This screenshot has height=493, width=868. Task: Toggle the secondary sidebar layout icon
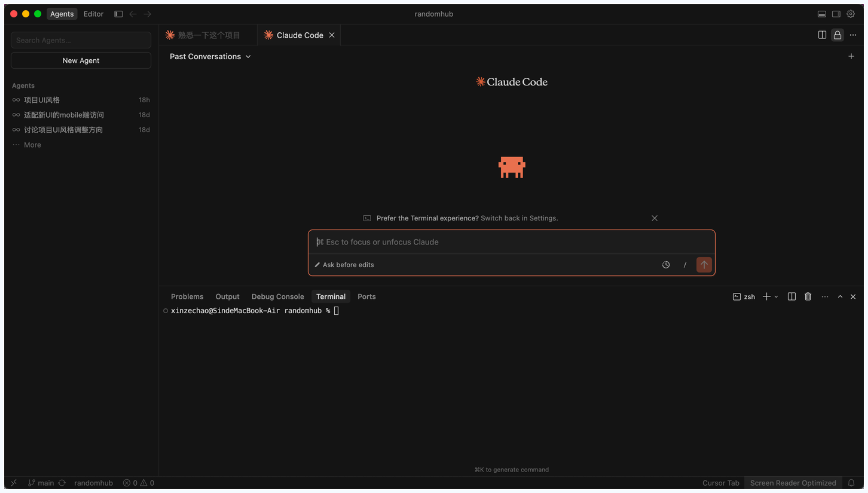pos(836,14)
